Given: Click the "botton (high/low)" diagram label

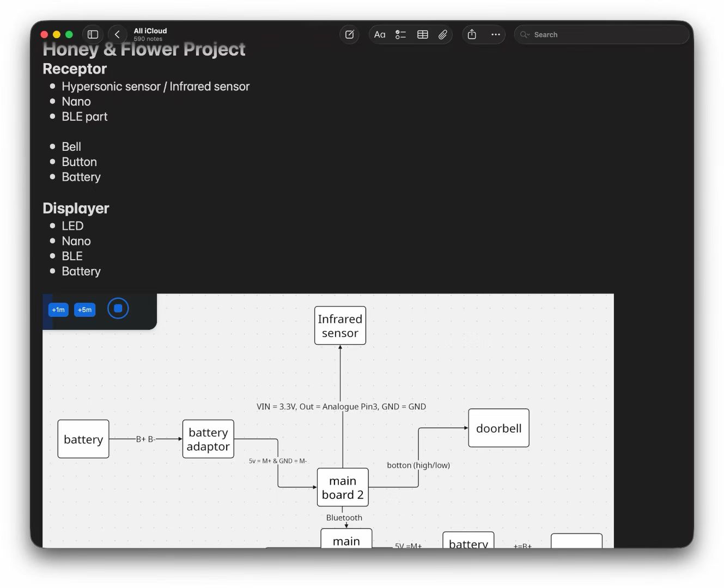Looking at the screenshot, I should point(418,465).
